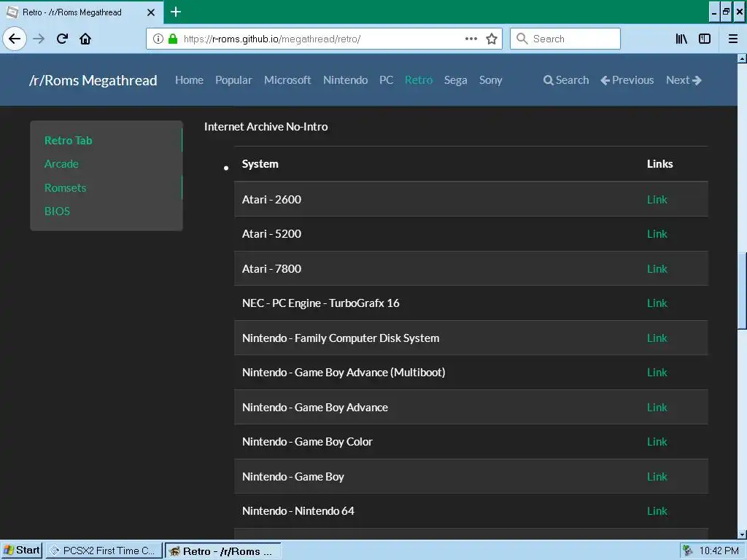
Task: Go to the Next page link
Action: 684,80
